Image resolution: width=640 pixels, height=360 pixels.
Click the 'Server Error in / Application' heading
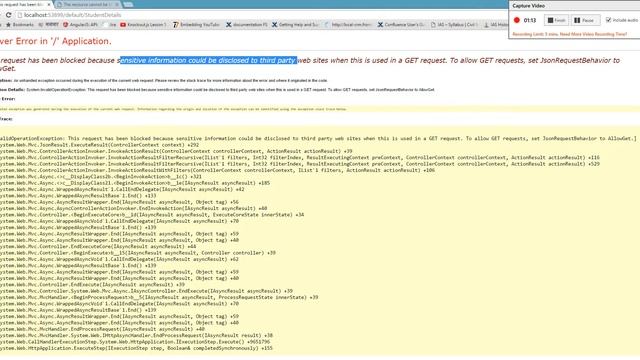pyautogui.click(x=56, y=41)
